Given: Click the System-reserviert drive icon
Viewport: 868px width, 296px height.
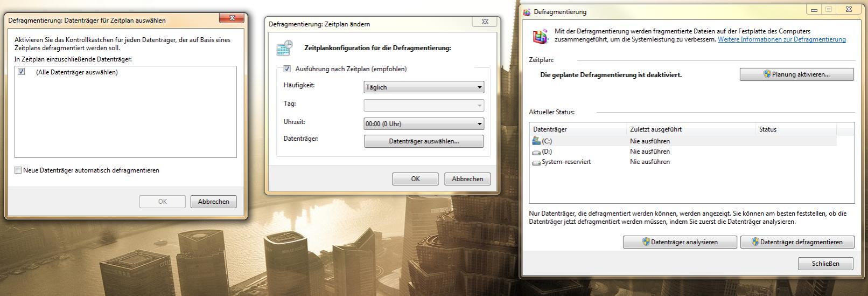Looking at the screenshot, I should click(536, 162).
